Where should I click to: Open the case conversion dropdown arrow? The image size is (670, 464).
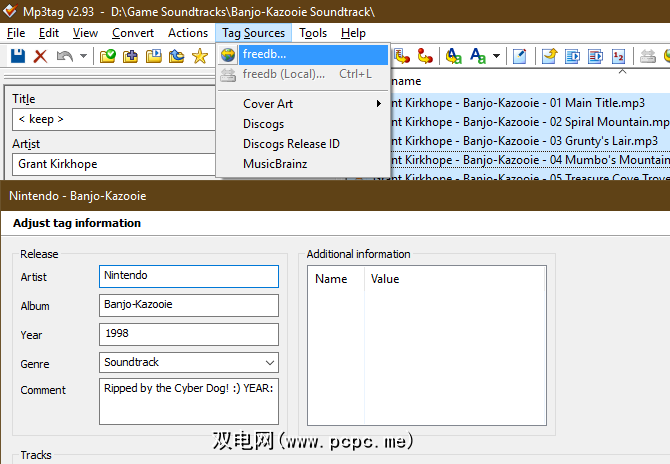tap(496, 56)
